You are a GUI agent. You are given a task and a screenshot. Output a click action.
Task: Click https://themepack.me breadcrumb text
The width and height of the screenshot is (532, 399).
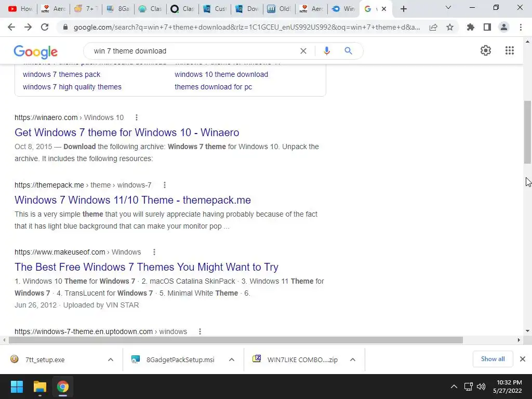click(x=49, y=185)
